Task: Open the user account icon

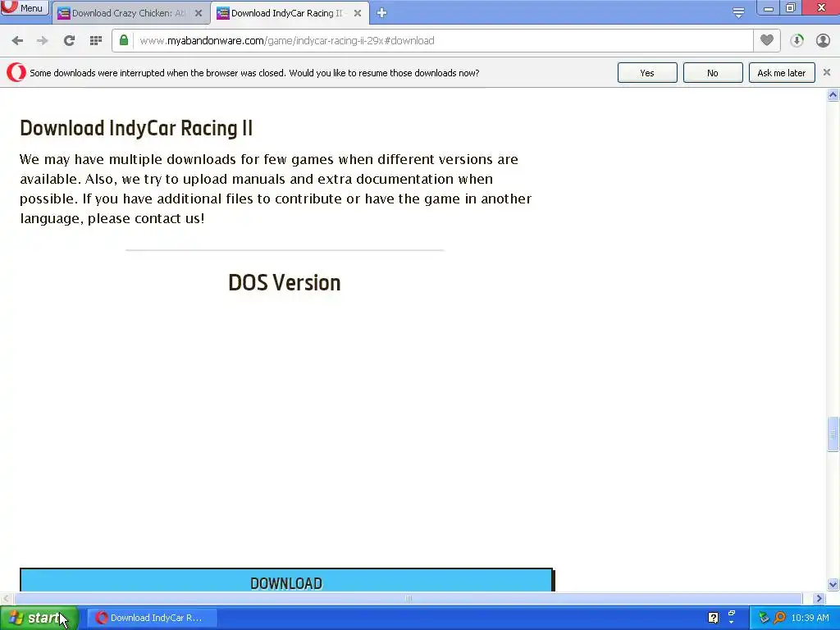Action: [823, 41]
